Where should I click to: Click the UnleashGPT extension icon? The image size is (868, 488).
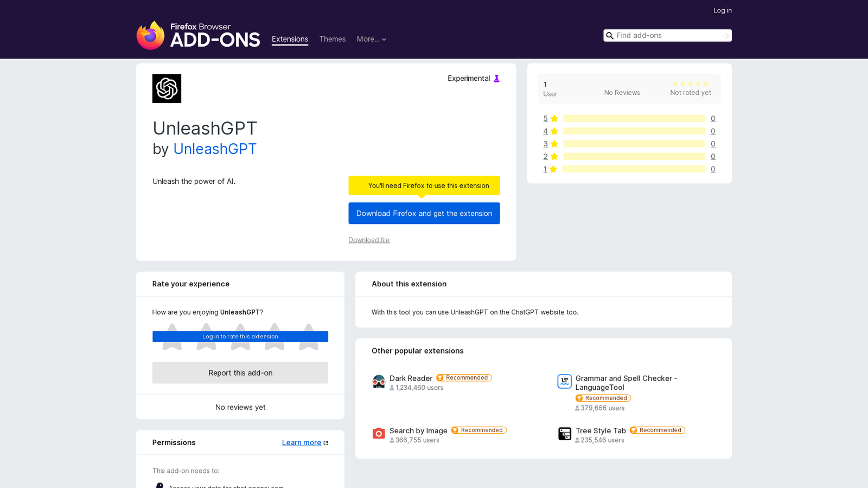167,88
